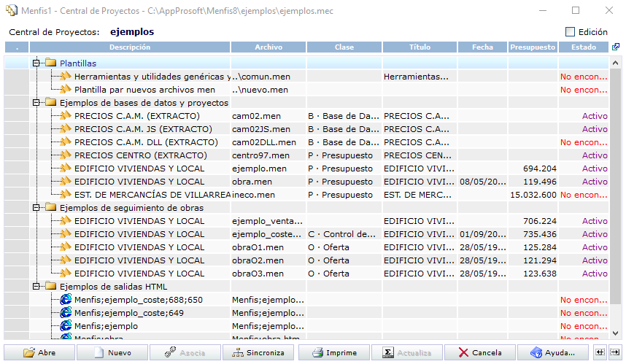Click the dot column header at far left

[17, 47]
